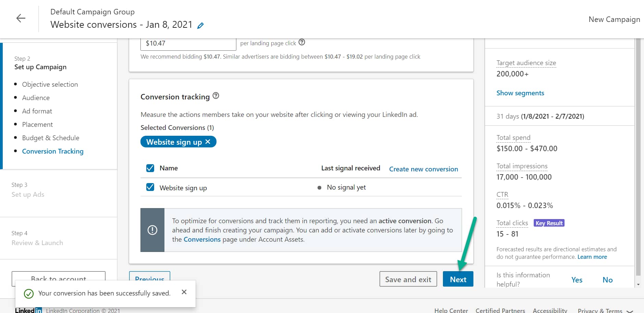
Task: Click Total clicks label
Action: click(x=512, y=223)
